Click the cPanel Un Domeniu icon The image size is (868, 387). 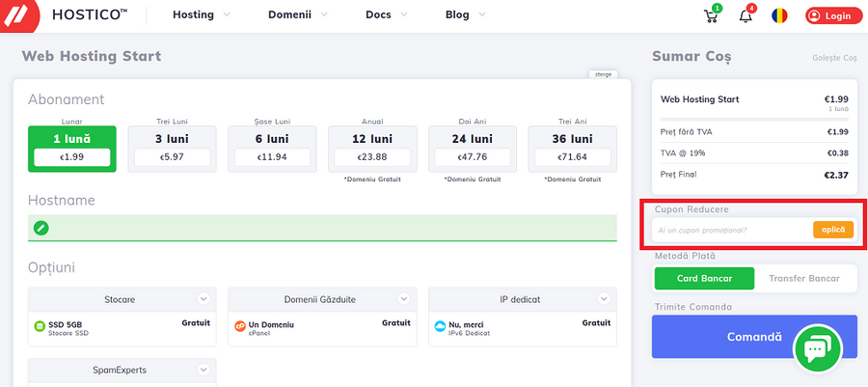pos(240,326)
